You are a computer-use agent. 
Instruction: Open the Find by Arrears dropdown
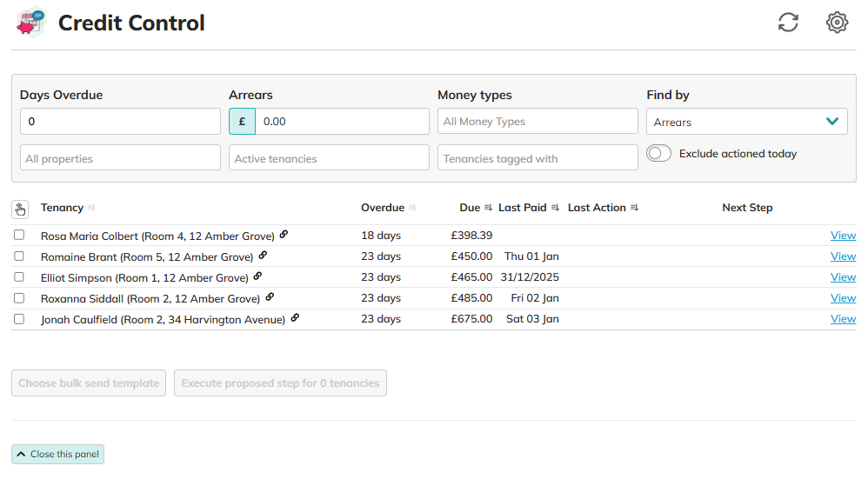pos(746,122)
